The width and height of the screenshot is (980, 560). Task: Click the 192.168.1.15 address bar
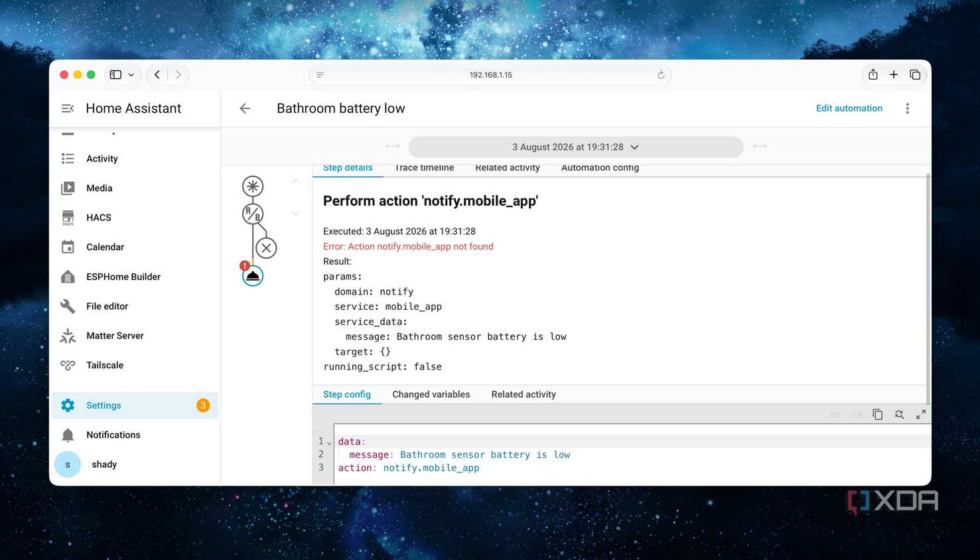point(490,75)
